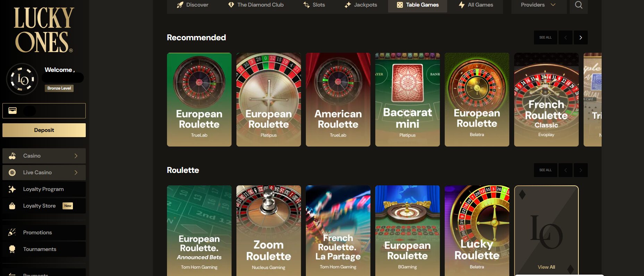Click the Lucky Ones logo
The image size is (644, 276).
[44, 30]
